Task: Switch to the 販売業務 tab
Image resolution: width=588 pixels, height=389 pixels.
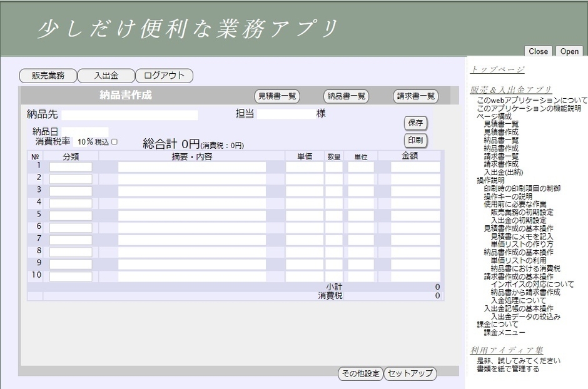Action: coord(49,75)
